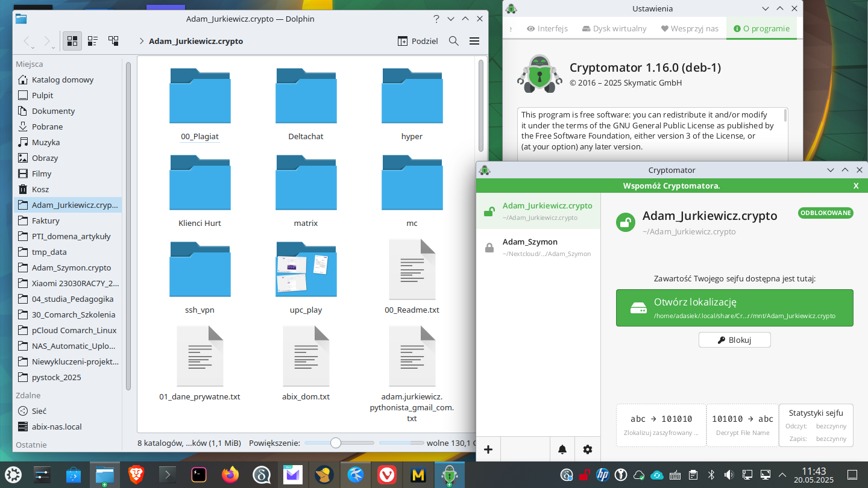Switch to Cryptomator in the taskbar

(x=450, y=475)
